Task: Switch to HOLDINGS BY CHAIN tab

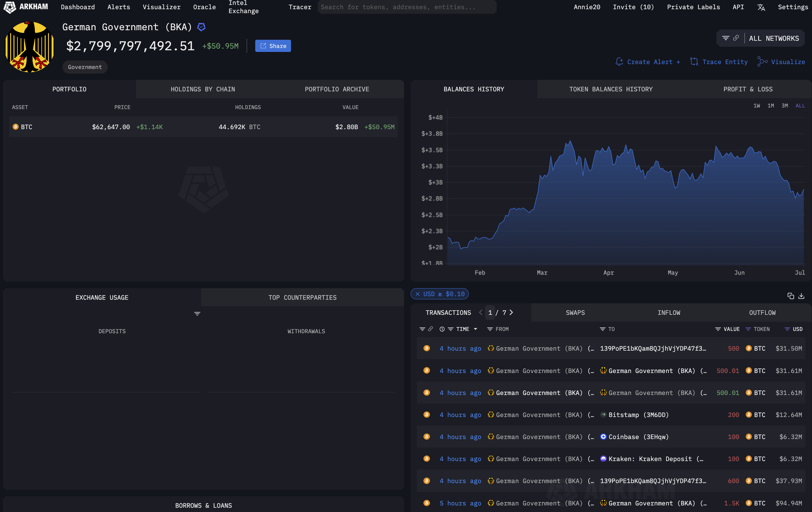Action: coord(203,89)
